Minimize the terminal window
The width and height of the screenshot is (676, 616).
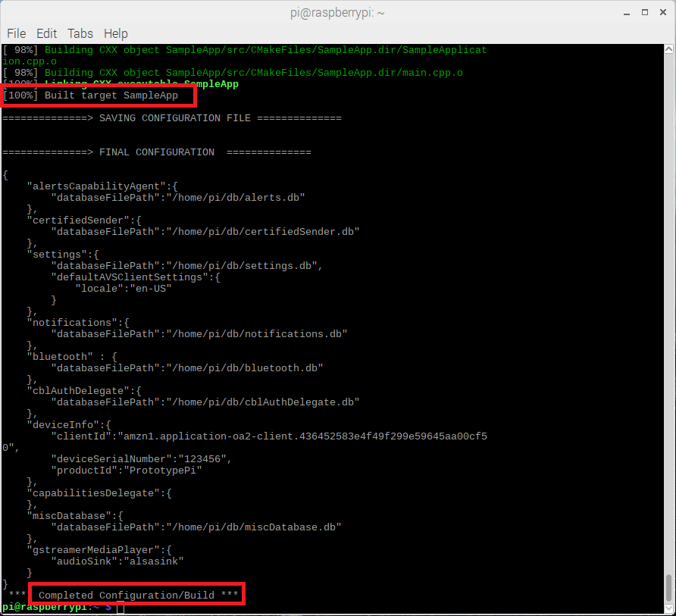click(x=627, y=13)
